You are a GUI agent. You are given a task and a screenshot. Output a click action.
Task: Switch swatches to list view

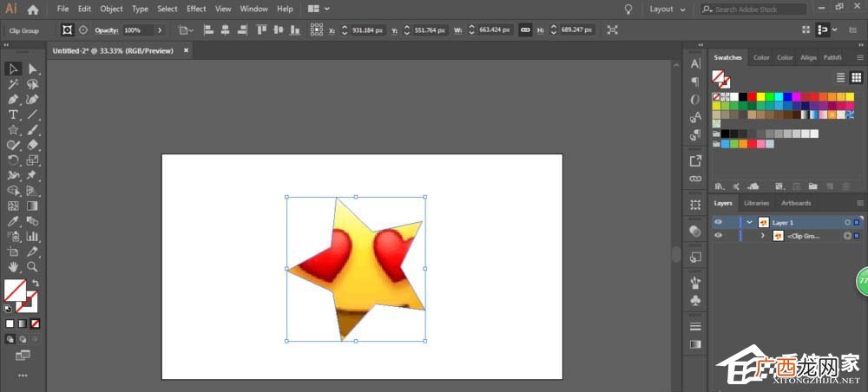pos(841,77)
